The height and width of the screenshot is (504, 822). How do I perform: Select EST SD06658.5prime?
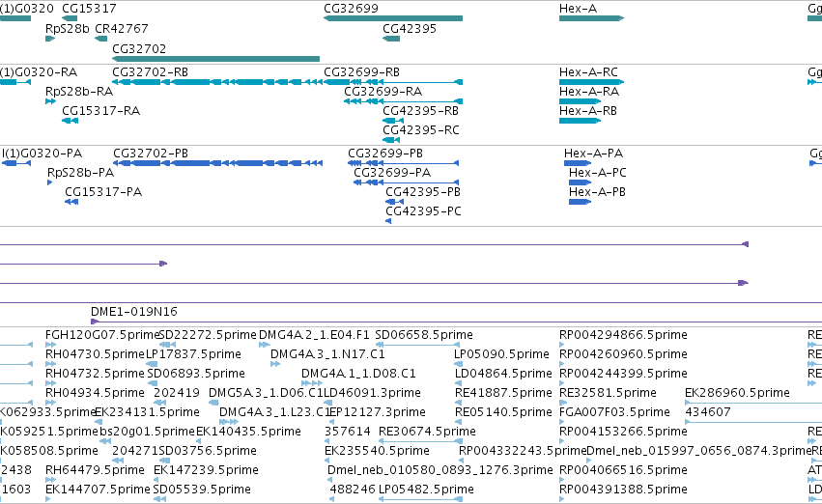point(424,335)
